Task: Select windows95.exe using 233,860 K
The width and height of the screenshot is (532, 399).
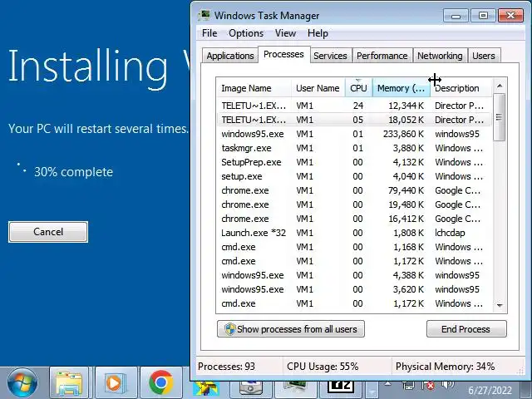Action: [354, 134]
